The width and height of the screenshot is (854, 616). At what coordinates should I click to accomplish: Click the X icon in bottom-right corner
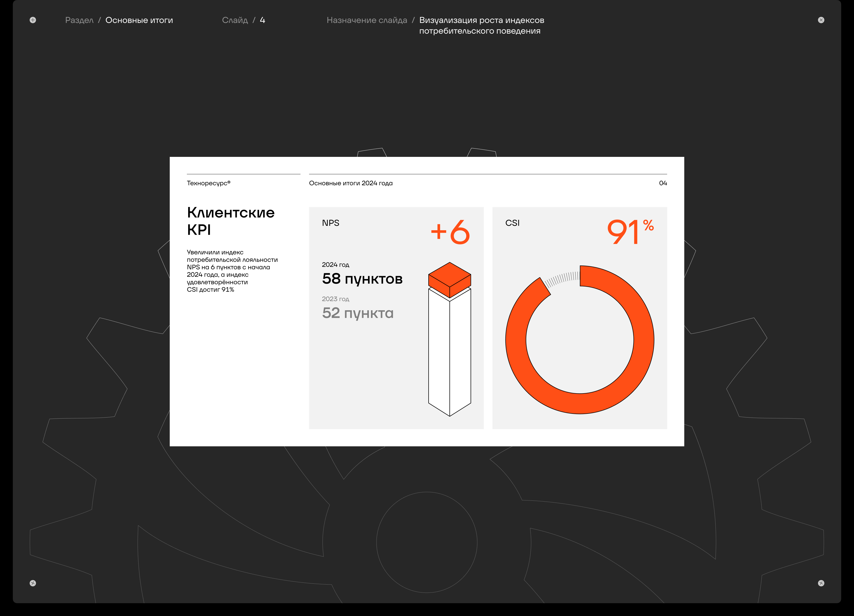tap(821, 583)
